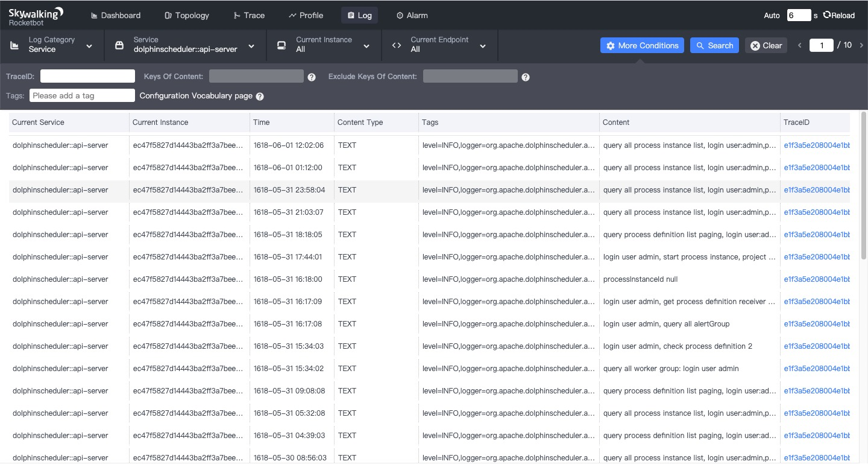
Task: Click the Tags input field
Action: 82,95
